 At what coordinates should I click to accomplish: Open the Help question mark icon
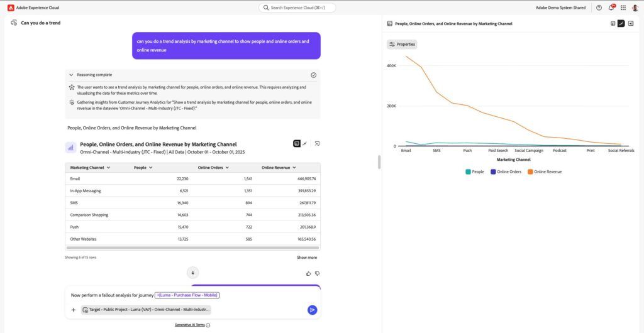(599, 8)
